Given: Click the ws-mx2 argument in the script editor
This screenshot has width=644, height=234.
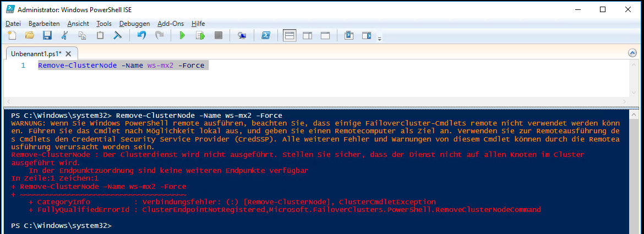Looking at the screenshot, I should coord(161,66).
